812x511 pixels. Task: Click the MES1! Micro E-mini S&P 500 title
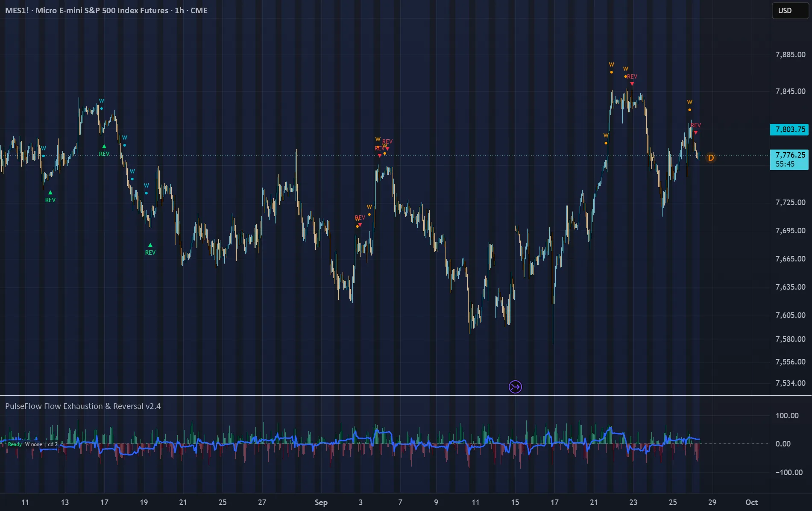(106, 10)
